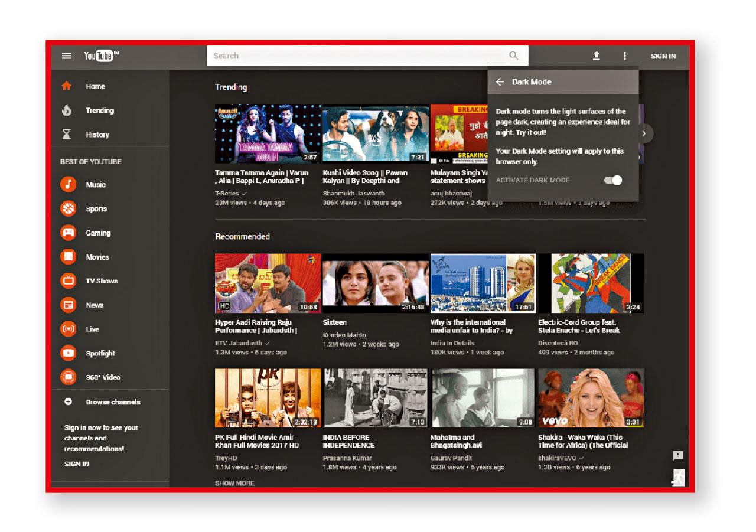Open the Shanmukh Jaswanth channel link
The height and width of the screenshot is (532, 756).
coord(354,193)
